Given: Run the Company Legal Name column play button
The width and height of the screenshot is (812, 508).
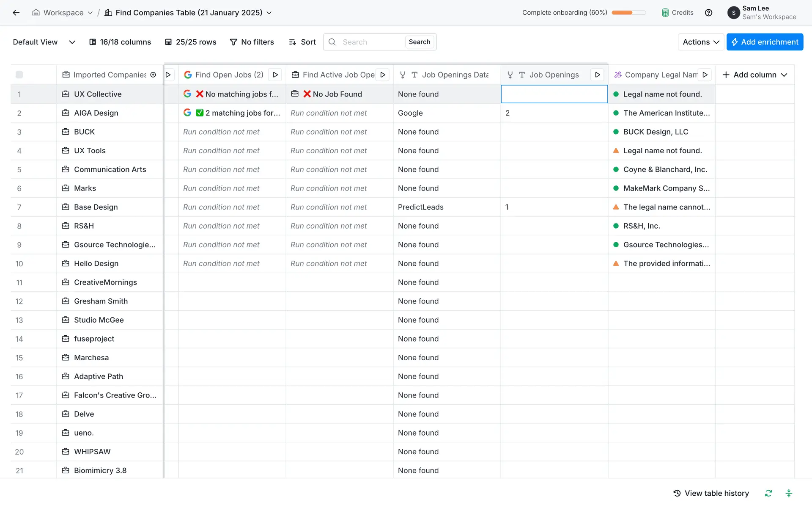Looking at the screenshot, I should tap(705, 75).
